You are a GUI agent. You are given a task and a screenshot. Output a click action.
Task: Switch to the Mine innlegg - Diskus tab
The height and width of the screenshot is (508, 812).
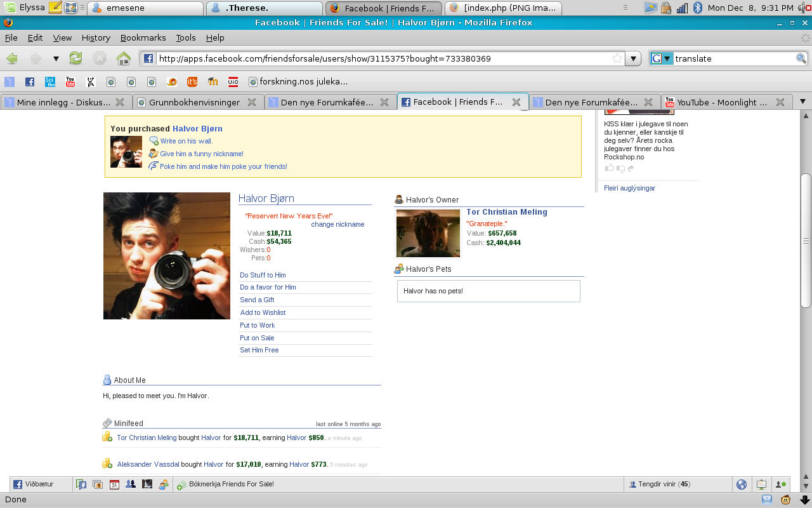(x=66, y=102)
